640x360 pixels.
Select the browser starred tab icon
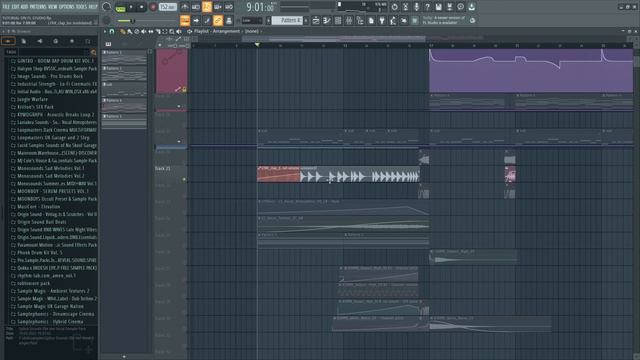[72, 41]
